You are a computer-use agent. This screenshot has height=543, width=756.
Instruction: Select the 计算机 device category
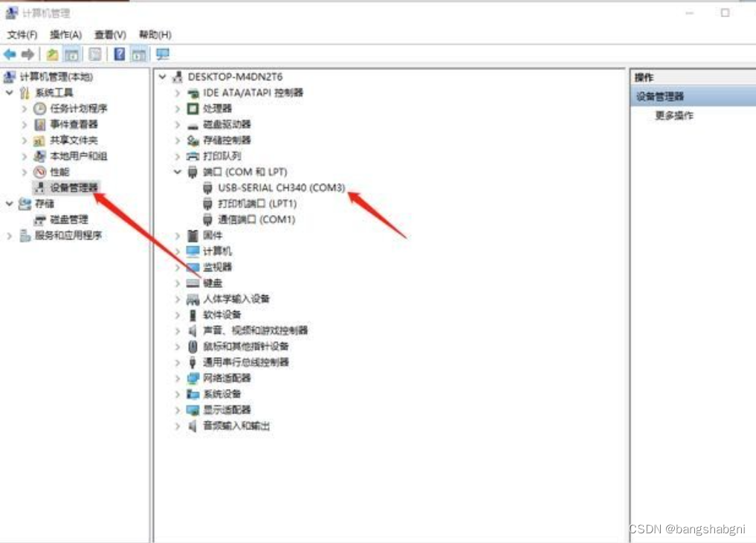click(217, 251)
